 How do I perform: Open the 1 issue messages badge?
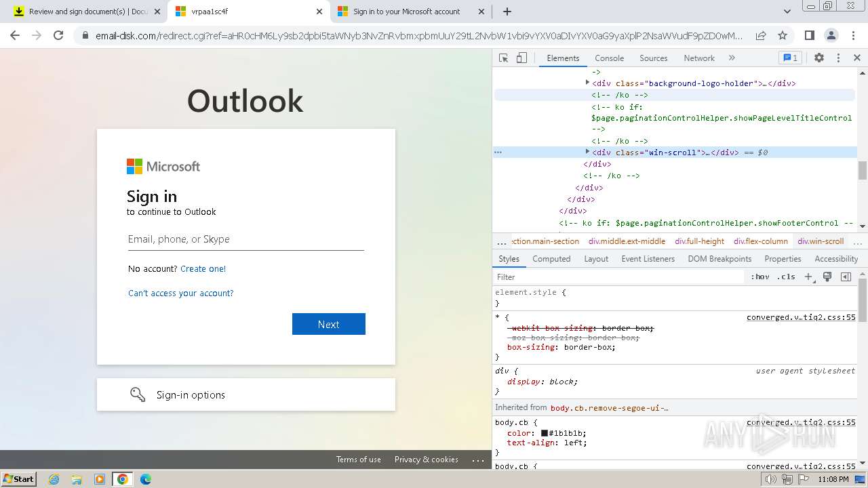[x=790, y=58]
